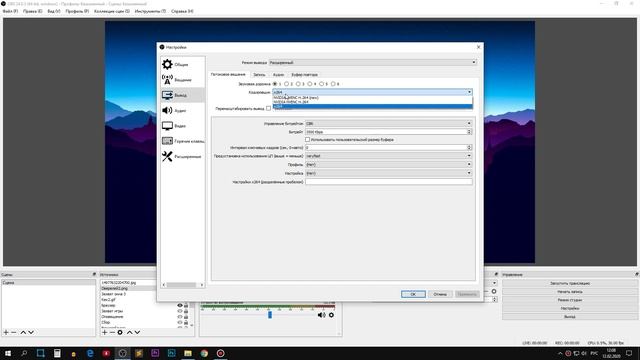Enable the rescale output checkbox

[x=268, y=109]
